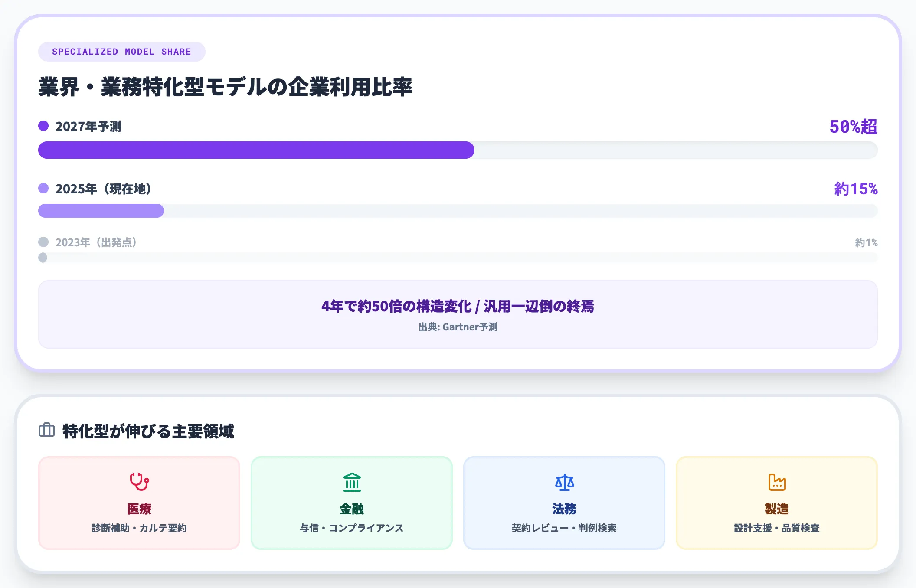Click the 与信・コンプライアンス description
The width and height of the screenshot is (916, 588).
352,528
